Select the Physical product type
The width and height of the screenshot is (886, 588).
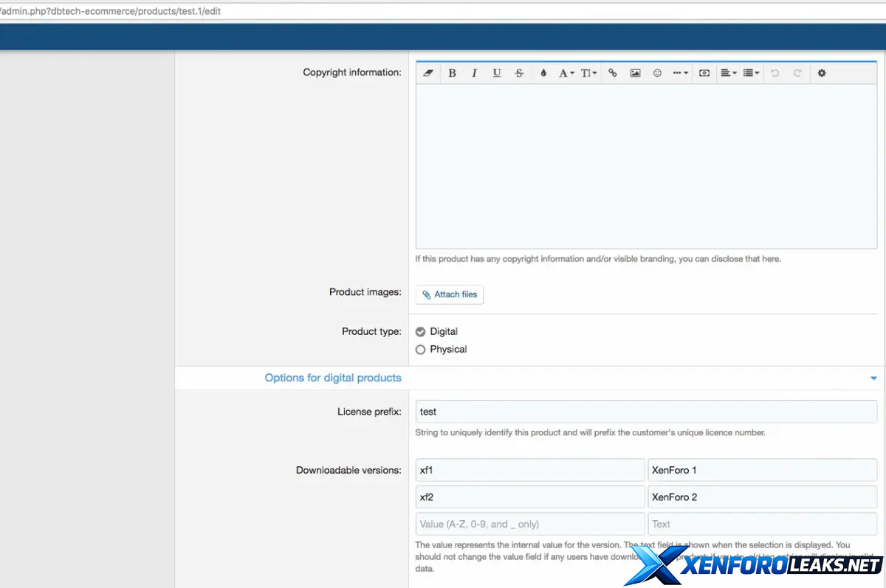pyautogui.click(x=421, y=350)
